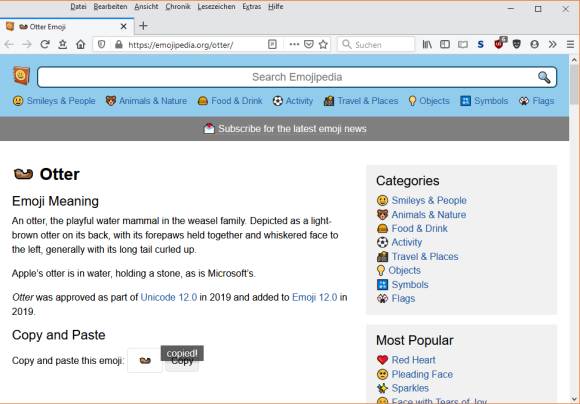
Task: Open the Library bookshelf icon
Action: 427,44
